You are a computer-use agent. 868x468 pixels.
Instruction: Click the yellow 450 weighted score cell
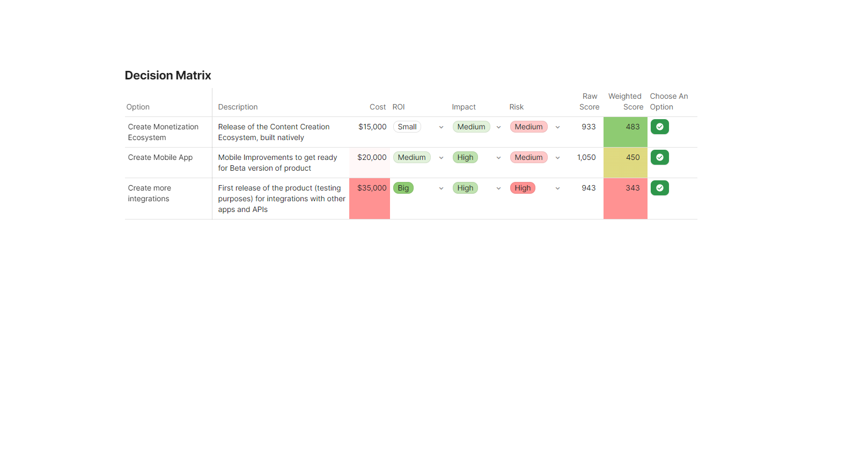(625, 163)
